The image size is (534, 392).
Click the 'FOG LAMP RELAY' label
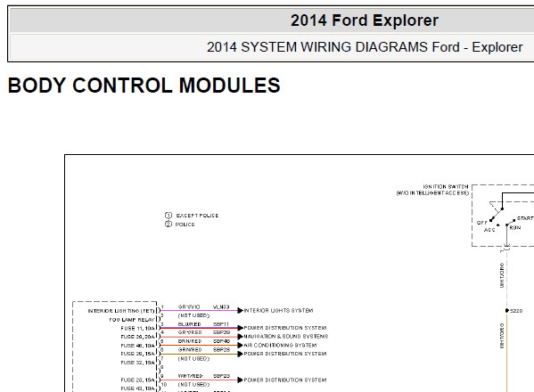pyautogui.click(x=132, y=320)
